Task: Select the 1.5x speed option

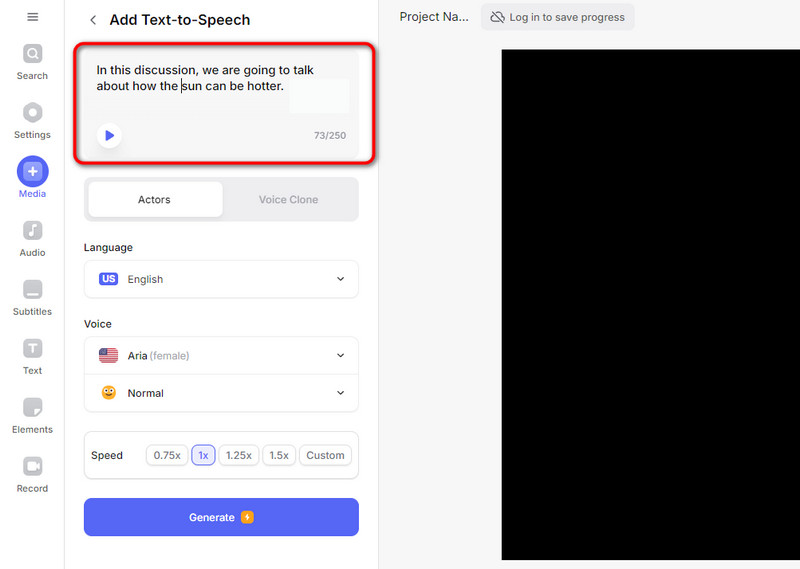Action: (x=279, y=455)
